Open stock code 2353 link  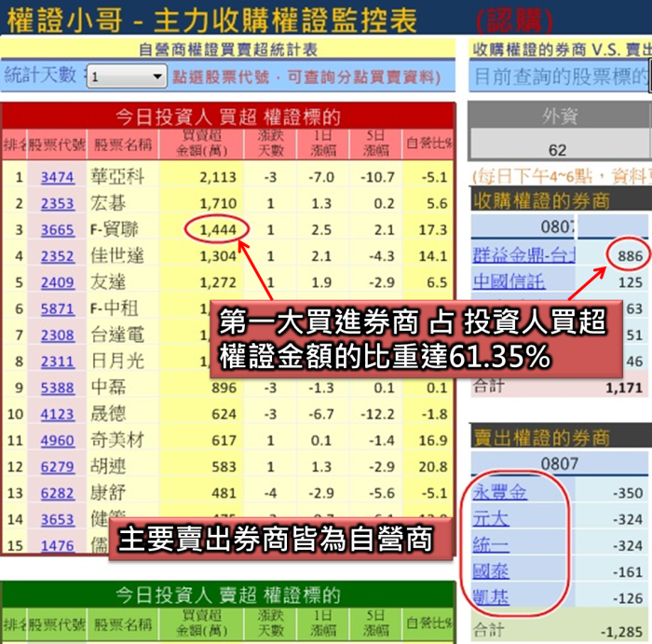(x=58, y=204)
